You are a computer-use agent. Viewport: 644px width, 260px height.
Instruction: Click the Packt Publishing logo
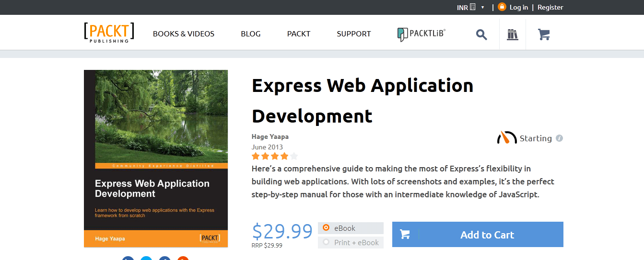tap(109, 33)
